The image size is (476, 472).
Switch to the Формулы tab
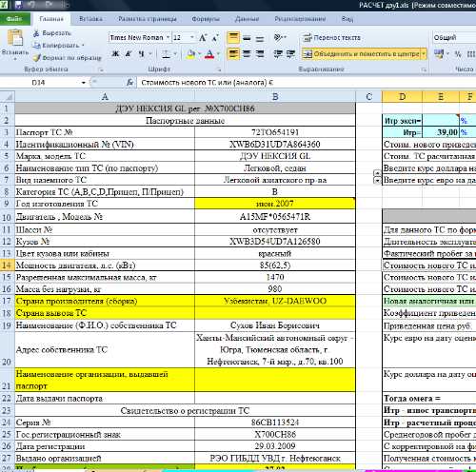(x=206, y=19)
